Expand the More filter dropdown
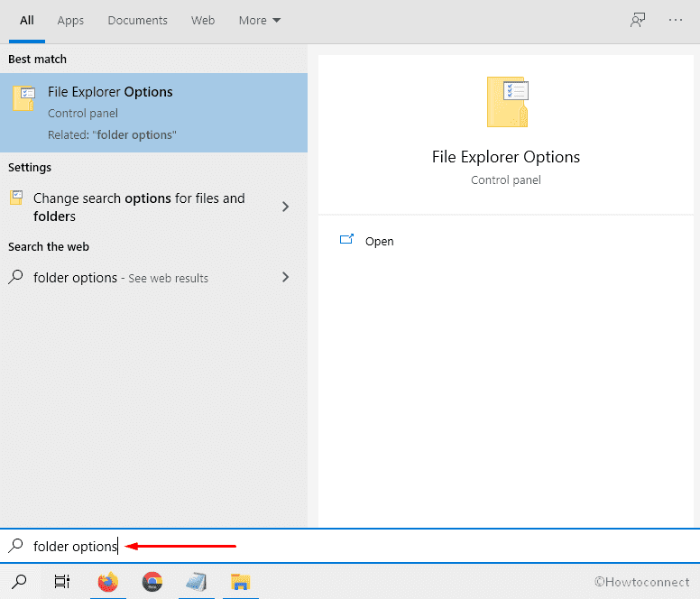Image resolution: width=700 pixels, height=599 pixels. tap(260, 21)
